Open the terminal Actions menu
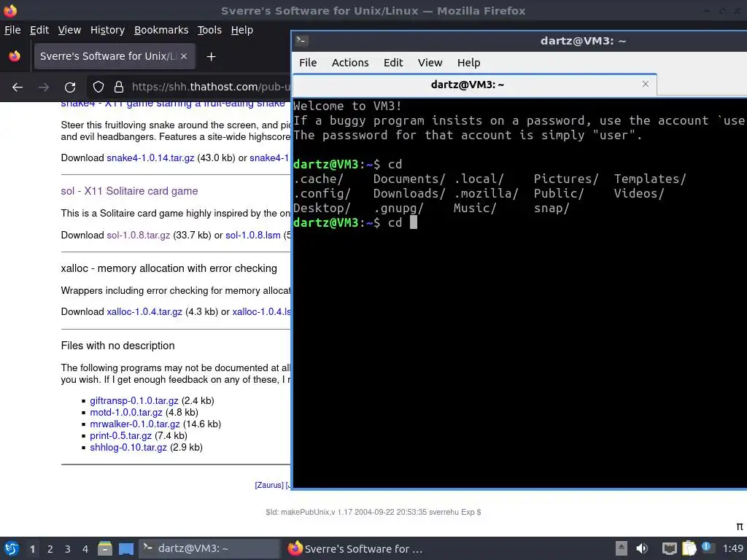 tap(350, 63)
